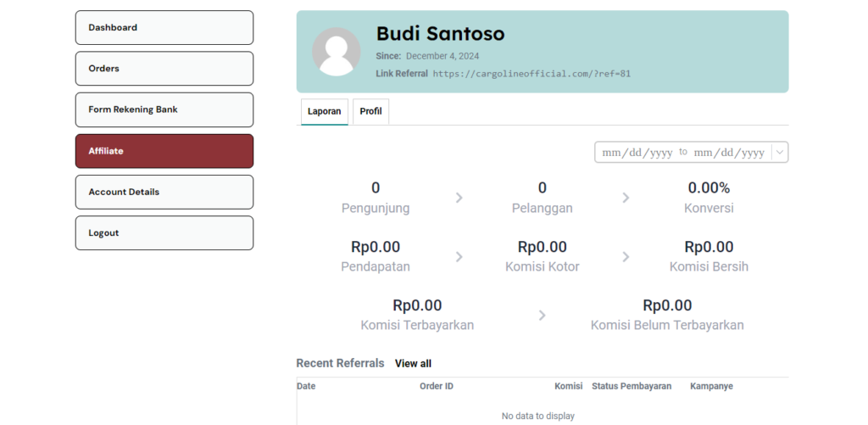Open Form Rekening Bank page
The width and height of the screenshot is (868, 425).
click(x=164, y=109)
